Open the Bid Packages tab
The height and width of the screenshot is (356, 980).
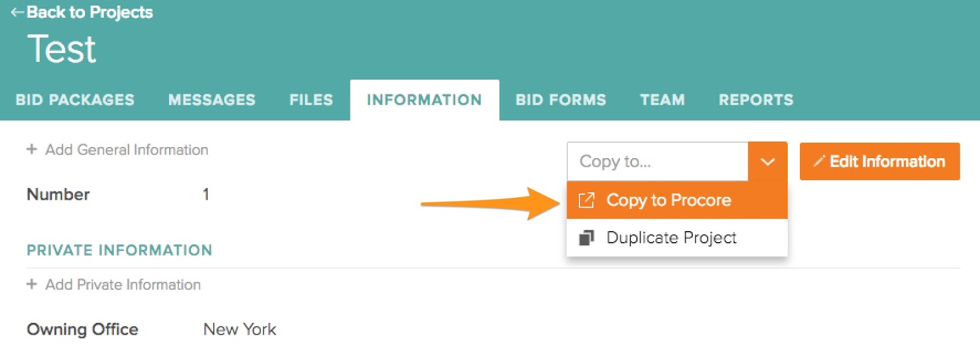[x=75, y=100]
